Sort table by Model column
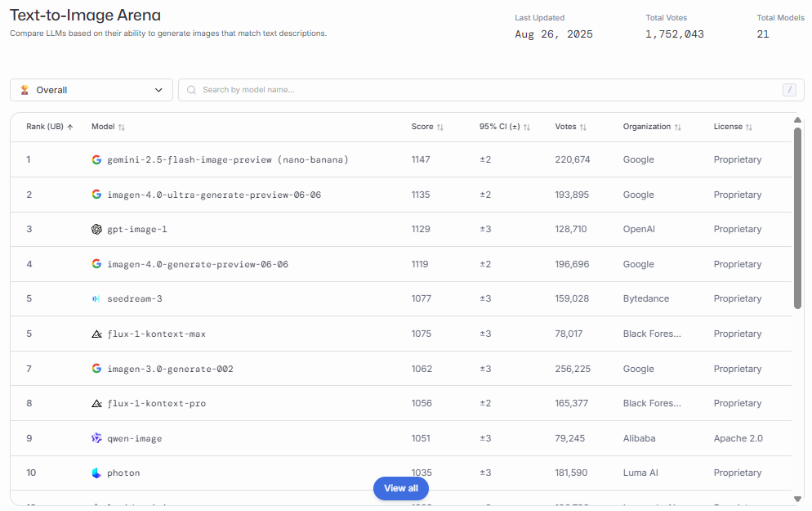This screenshot has height=511, width=812. [108, 127]
